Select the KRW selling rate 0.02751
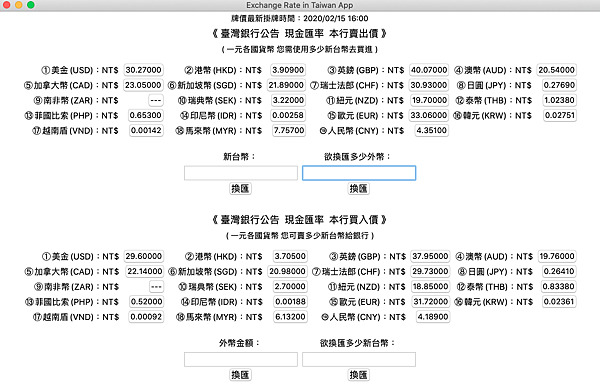600x392 pixels. click(x=560, y=115)
